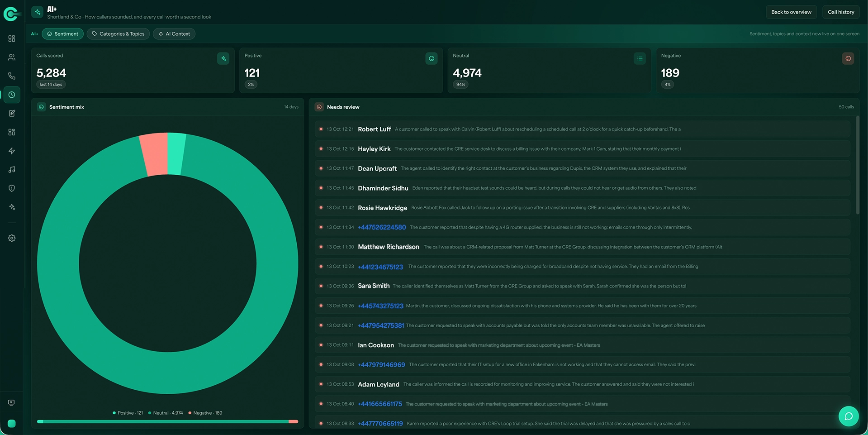
Task: Open the settings gear in sidebar
Action: [x=12, y=238]
